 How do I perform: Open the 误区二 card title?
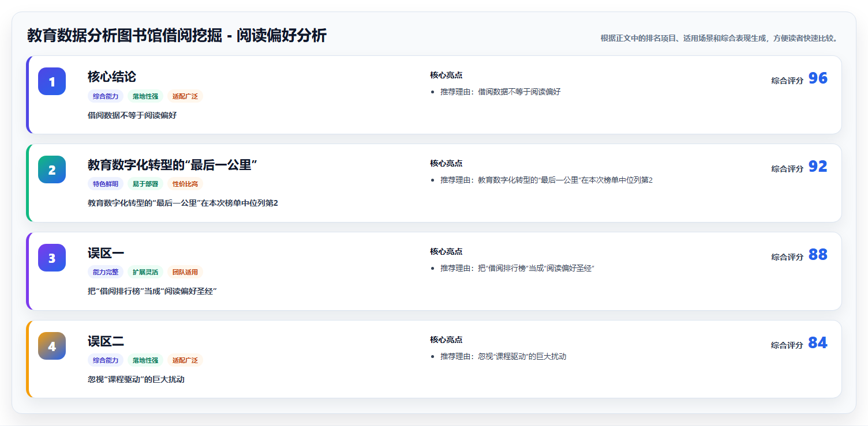(106, 341)
